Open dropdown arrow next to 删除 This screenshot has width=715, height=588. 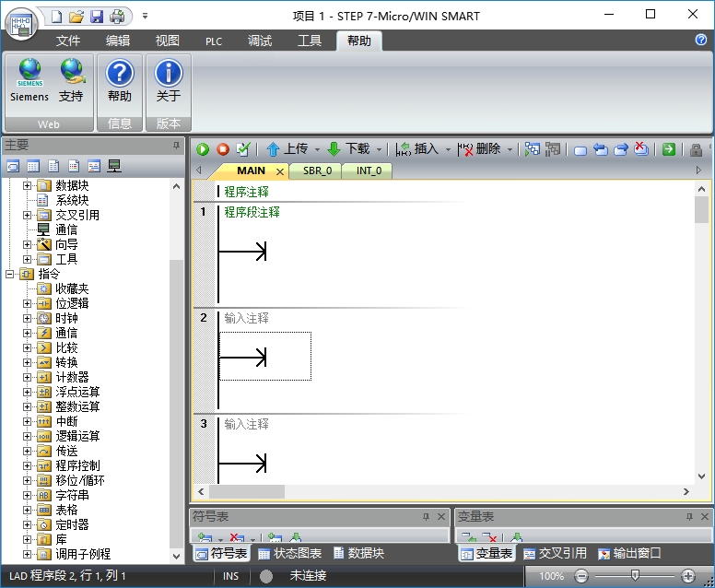510,149
